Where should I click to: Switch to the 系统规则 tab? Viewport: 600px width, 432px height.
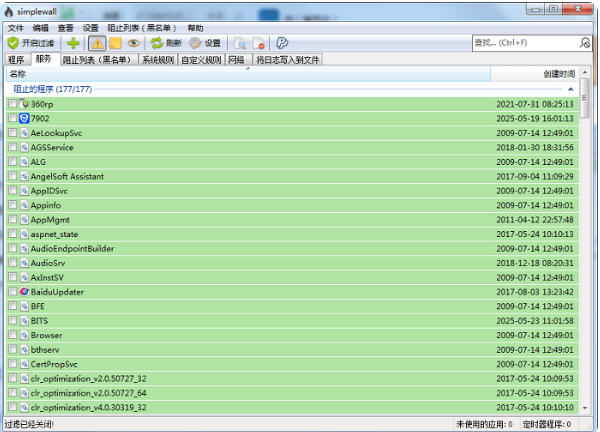(157, 60)
